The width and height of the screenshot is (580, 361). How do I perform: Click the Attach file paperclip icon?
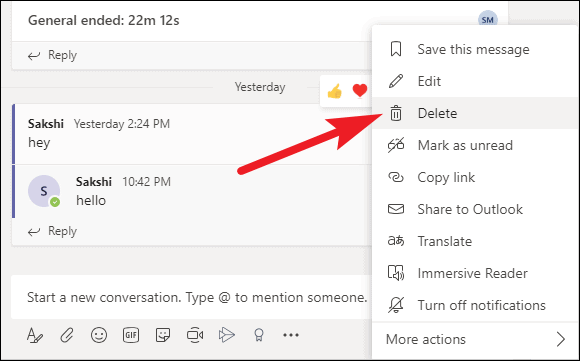tap(67, 335)
